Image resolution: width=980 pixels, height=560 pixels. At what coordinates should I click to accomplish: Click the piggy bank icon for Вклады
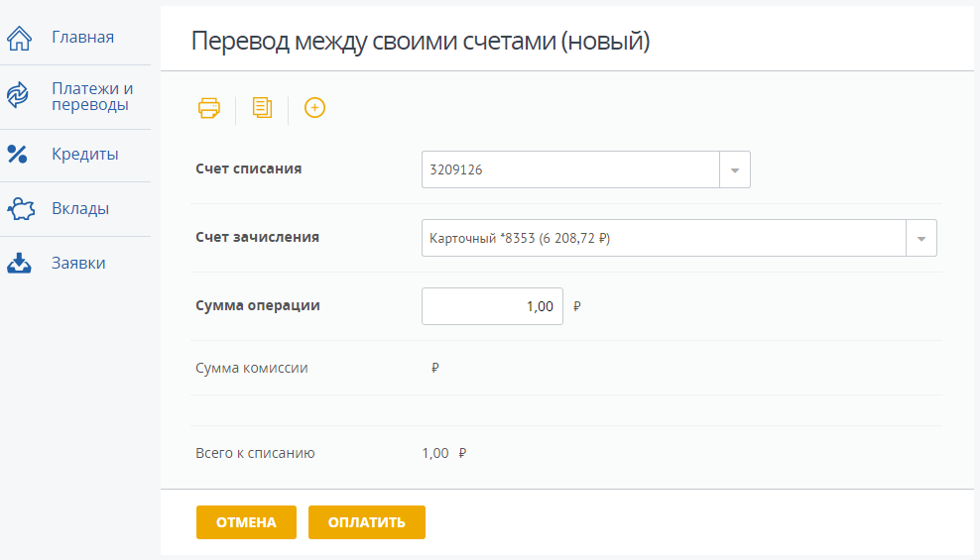21,209
